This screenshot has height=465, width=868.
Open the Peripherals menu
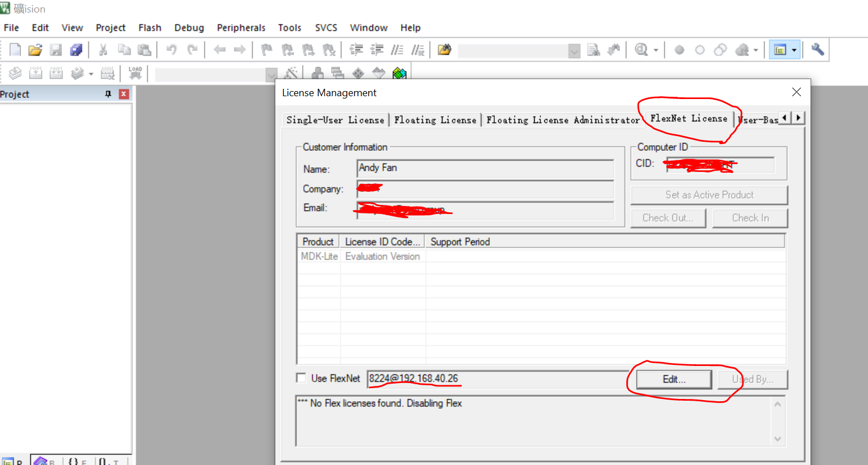[241, 27]
